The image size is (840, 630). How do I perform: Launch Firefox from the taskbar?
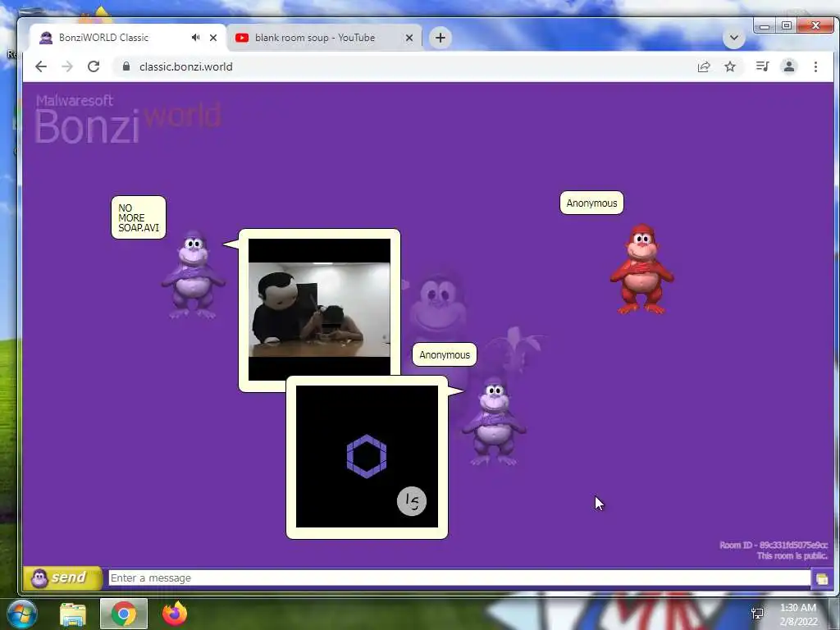pos(175,614)
